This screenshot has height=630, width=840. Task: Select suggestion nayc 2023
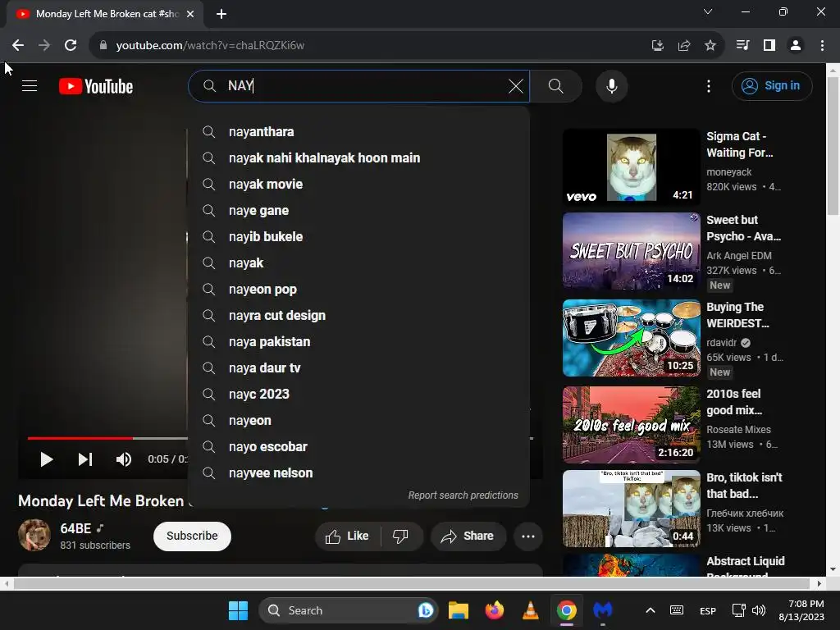tap(359, 395)
